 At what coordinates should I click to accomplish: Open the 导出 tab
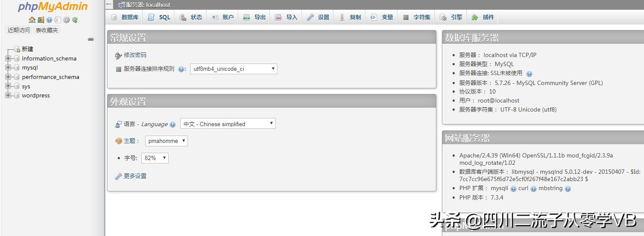(254, 17)
